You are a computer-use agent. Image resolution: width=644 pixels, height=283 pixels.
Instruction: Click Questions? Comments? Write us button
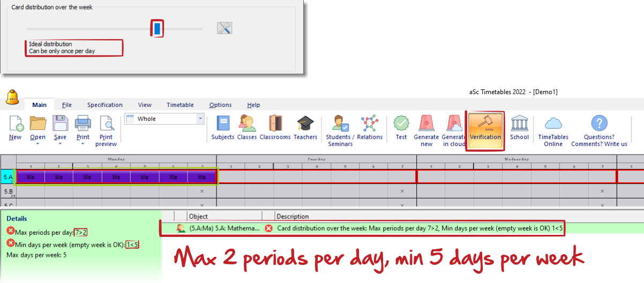pyautogui.click(x=599, y=131)
